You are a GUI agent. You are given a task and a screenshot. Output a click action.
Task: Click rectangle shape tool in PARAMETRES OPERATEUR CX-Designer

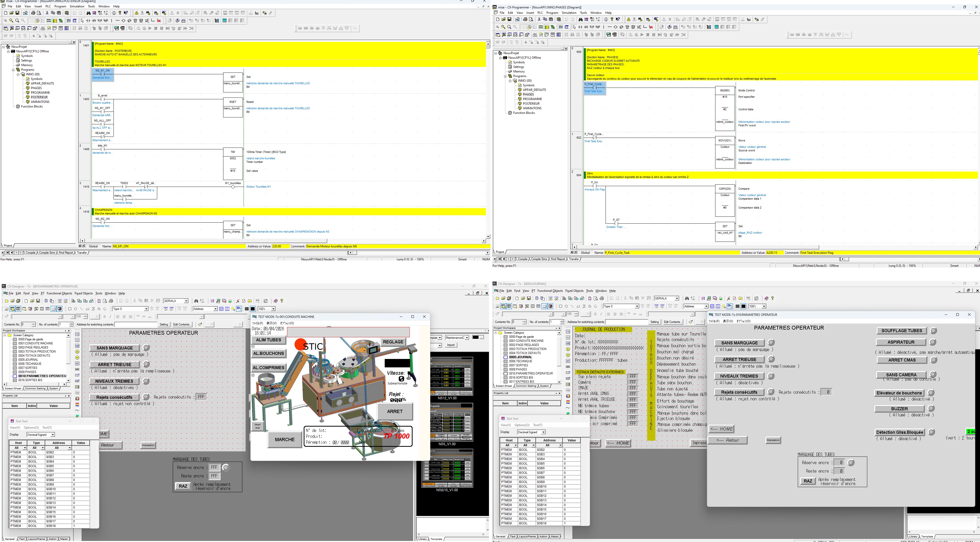[x=70, y=309]
